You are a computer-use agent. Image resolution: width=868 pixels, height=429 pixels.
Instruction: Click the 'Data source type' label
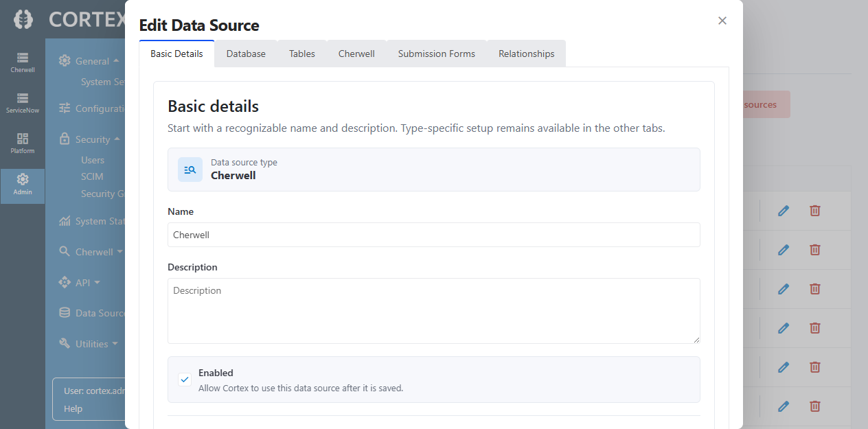(244, 162)
